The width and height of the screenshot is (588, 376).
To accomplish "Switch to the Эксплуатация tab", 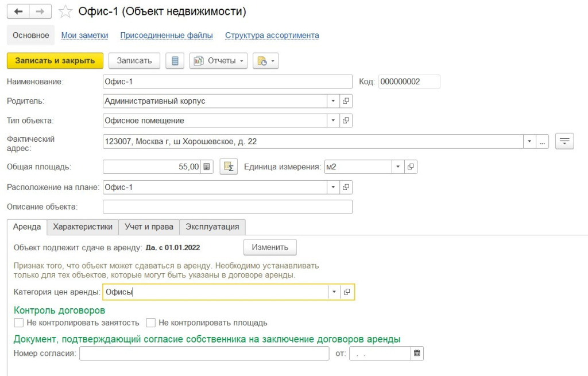I will (x=212, y=227).
